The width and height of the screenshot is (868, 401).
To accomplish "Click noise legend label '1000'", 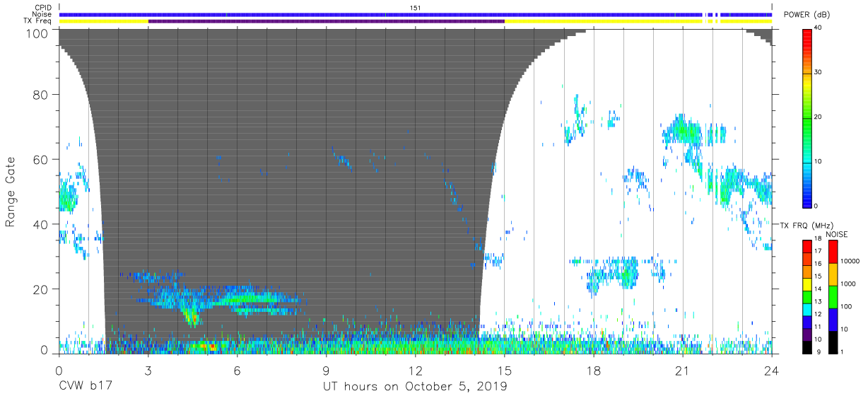I will [848, 283].
